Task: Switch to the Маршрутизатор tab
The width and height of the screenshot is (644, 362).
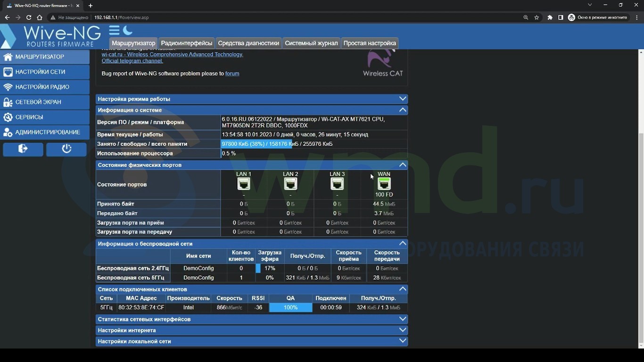Action: [x=133, y=43]
